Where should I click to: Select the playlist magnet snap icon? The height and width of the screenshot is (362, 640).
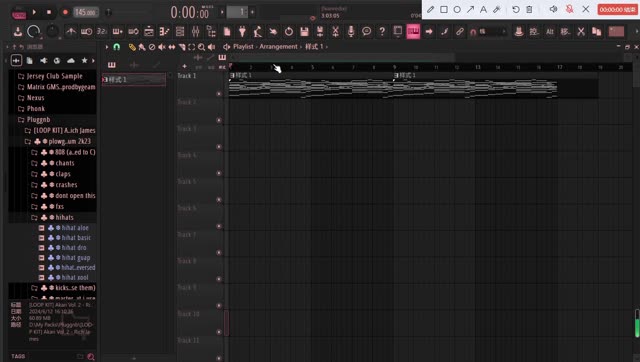[x=117, y=47]
